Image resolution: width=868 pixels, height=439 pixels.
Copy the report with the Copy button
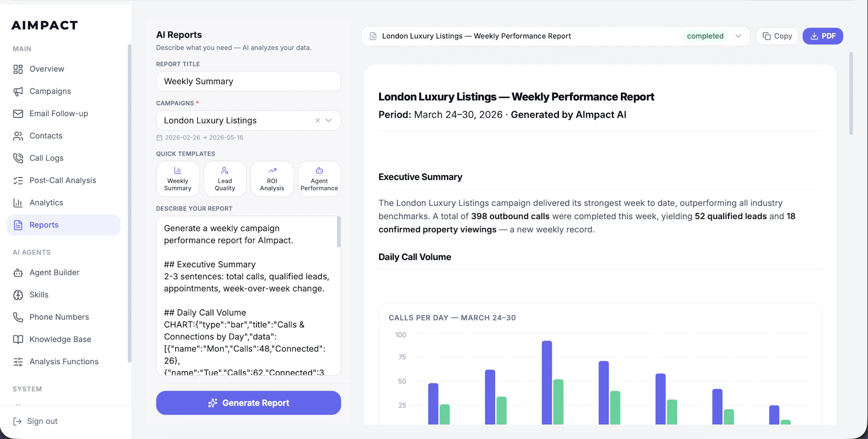click(x=777, y=36)
